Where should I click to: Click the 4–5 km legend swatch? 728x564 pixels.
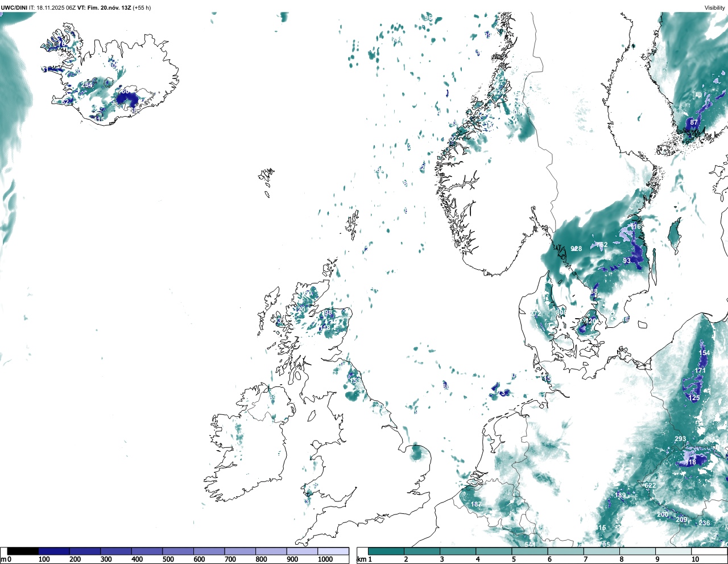(494, 551)
